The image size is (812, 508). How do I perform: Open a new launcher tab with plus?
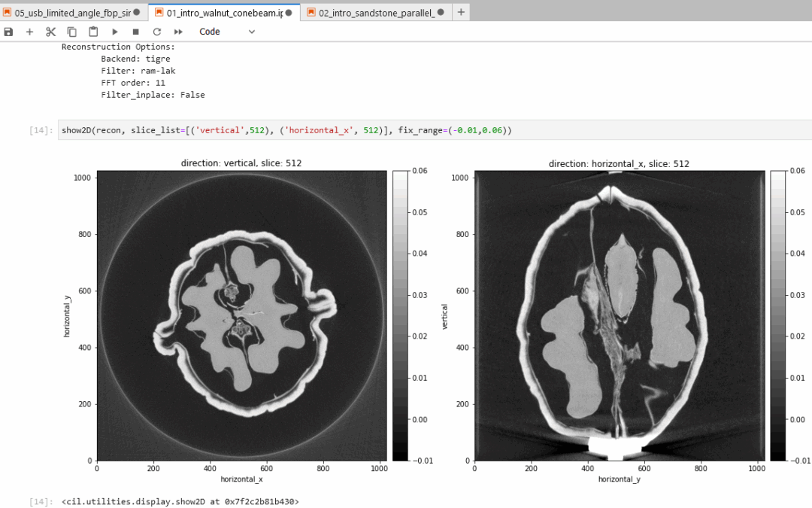[461, 12]
